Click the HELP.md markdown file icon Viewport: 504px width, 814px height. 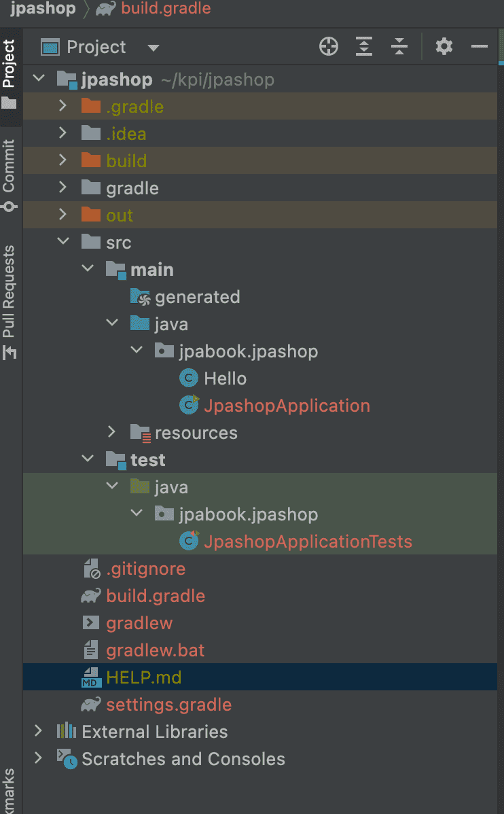point(91,677)
